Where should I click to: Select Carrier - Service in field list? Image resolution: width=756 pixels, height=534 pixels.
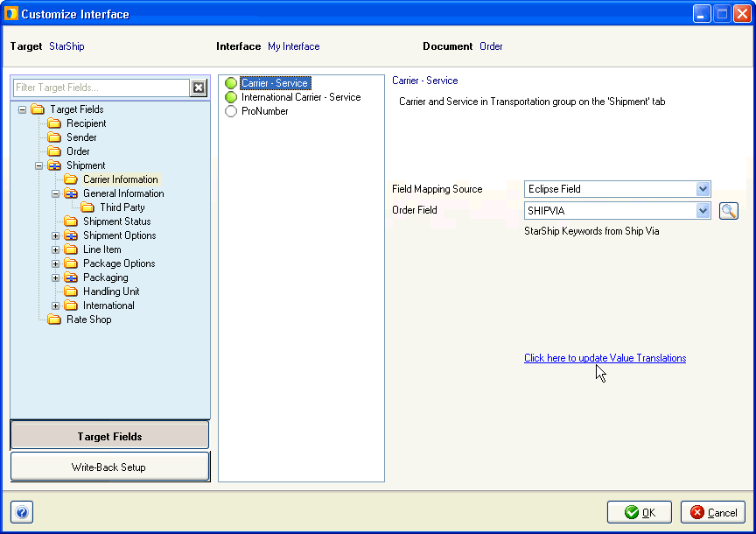pos(276,83)
